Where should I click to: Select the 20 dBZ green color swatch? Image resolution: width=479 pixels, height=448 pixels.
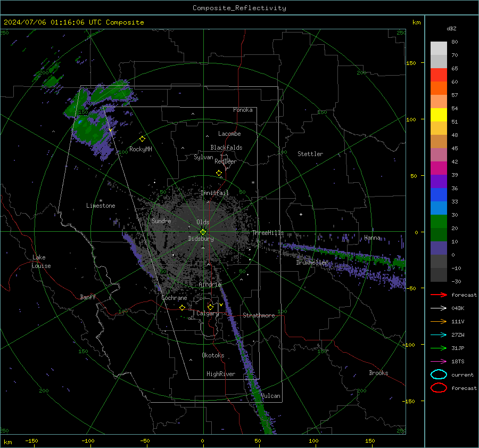click(x=439, y=221)
